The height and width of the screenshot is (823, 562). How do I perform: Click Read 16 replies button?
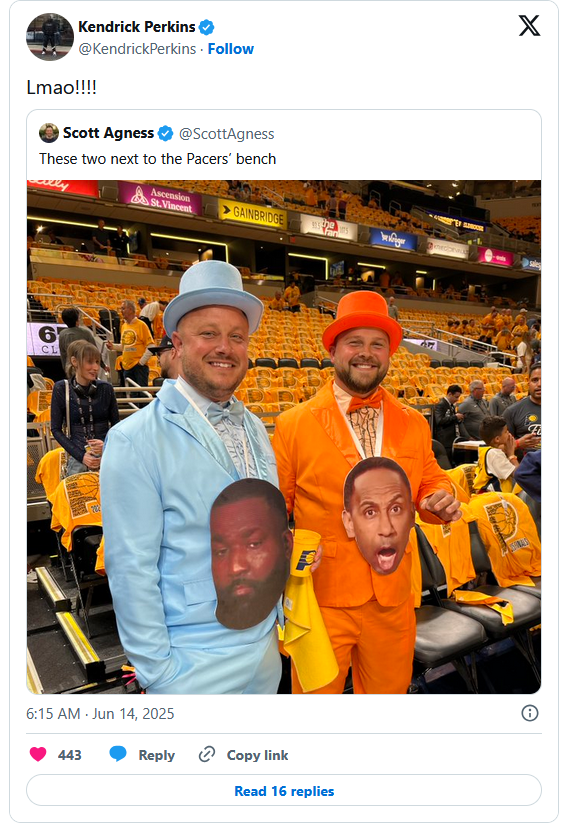(284, 790)
